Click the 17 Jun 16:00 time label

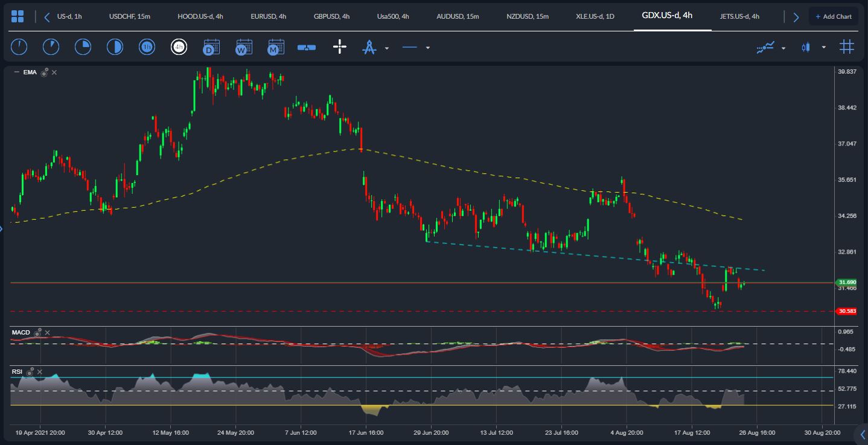coord(366,433)
